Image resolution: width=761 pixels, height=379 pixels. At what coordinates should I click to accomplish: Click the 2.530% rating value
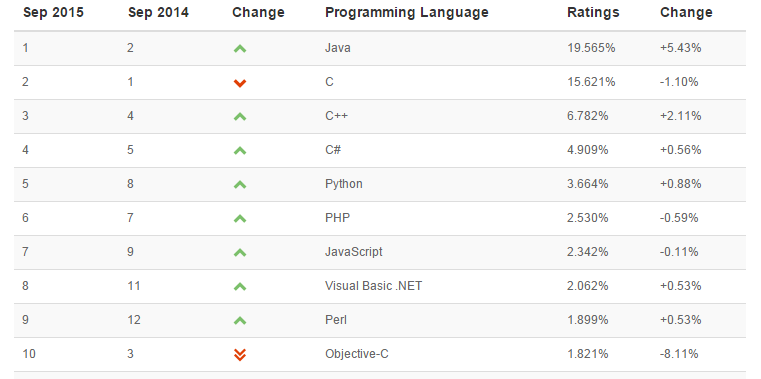[x=588, y=218]
